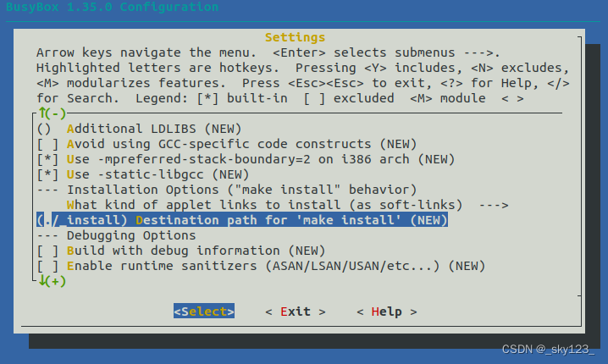608x364 pixels.
Task: Click the green up-arrow scroll indicator
Action: tap(52, 113)
